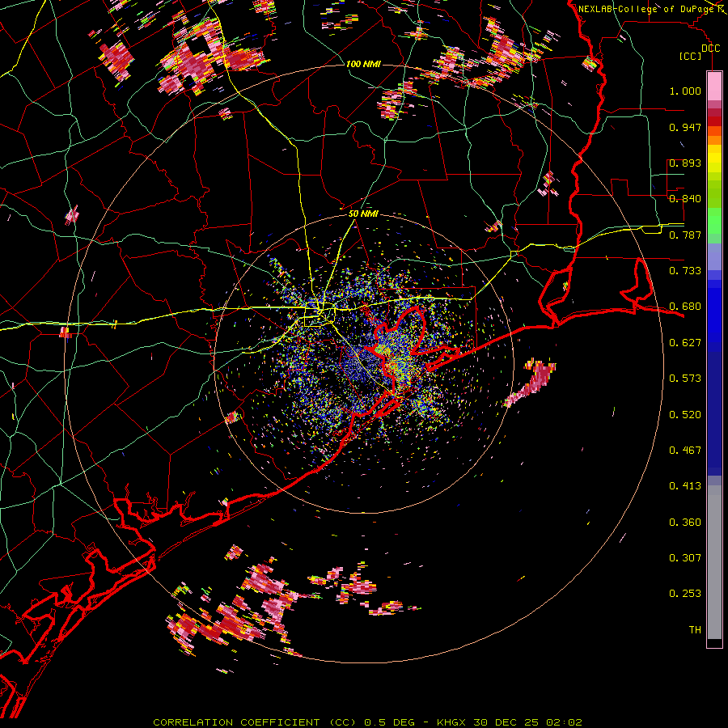This screenshot has height=728, width=728.
Task: Click the 0.573 scale value
Action: click(x=685, y=379)
